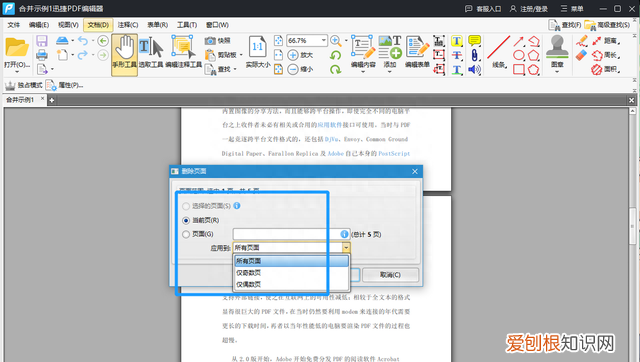Image resolution: width=640 pixels, height=362 pixels.
Task: Click the 编辑表单 icon
Action: point(417,47)
